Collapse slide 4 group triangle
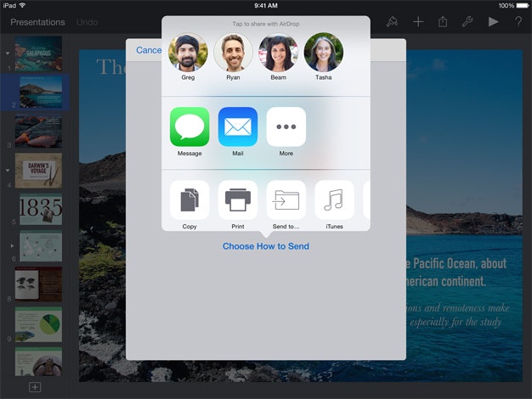 (8, 170)
